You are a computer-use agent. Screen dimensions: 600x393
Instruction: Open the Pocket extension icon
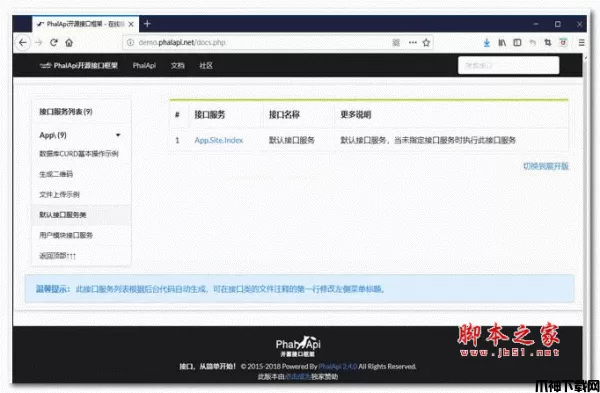tap(563, 42)
